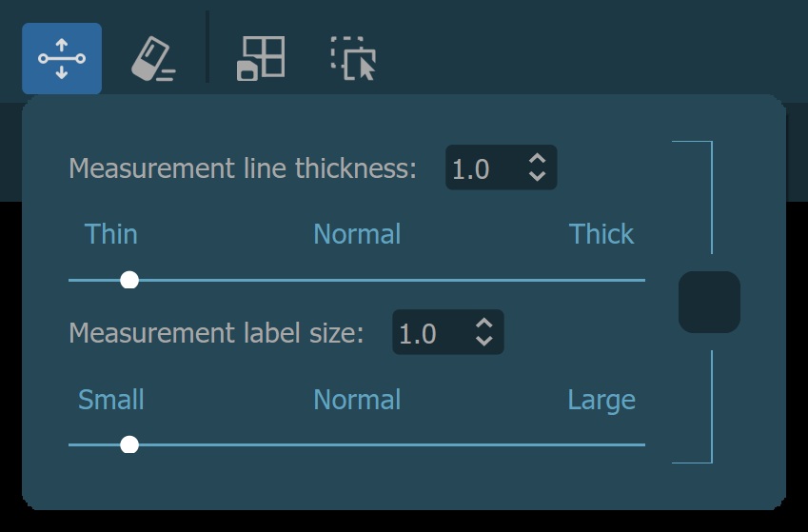808x532 pixels.
Task: Activate the dashed selection cursor tool
Action: (353, 59)
